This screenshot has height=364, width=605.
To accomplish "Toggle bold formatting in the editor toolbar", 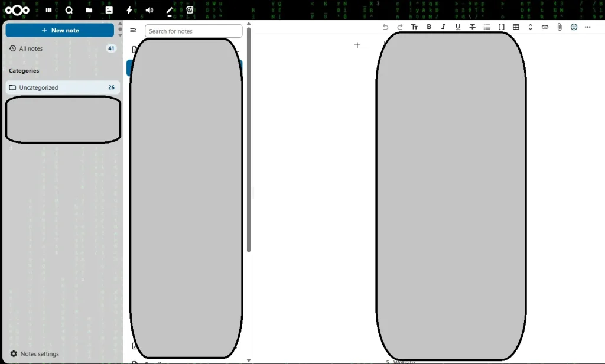I will [x=429, y=27].
